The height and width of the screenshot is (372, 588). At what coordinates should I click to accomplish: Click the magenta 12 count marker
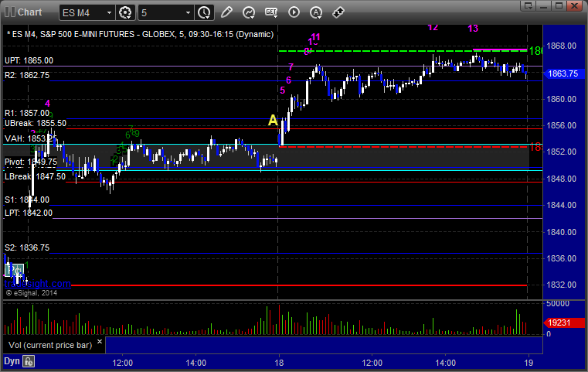click(433, 27)
